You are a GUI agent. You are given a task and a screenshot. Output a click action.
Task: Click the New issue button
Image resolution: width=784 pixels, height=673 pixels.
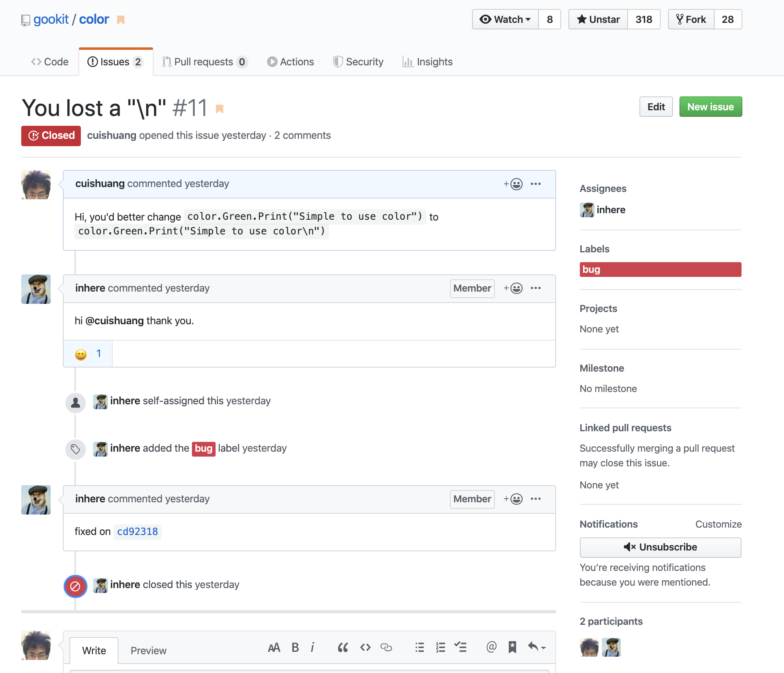point(710,107)
